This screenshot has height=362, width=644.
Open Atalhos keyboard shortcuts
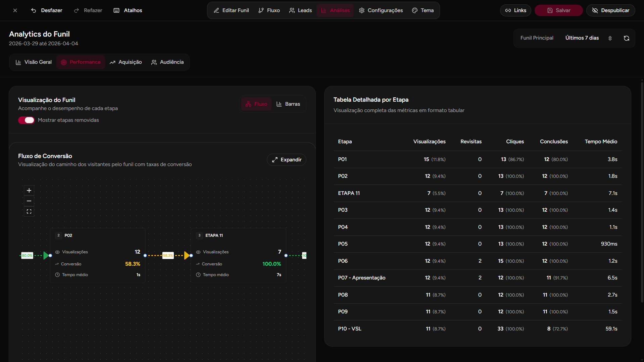(x=128, y=10)
